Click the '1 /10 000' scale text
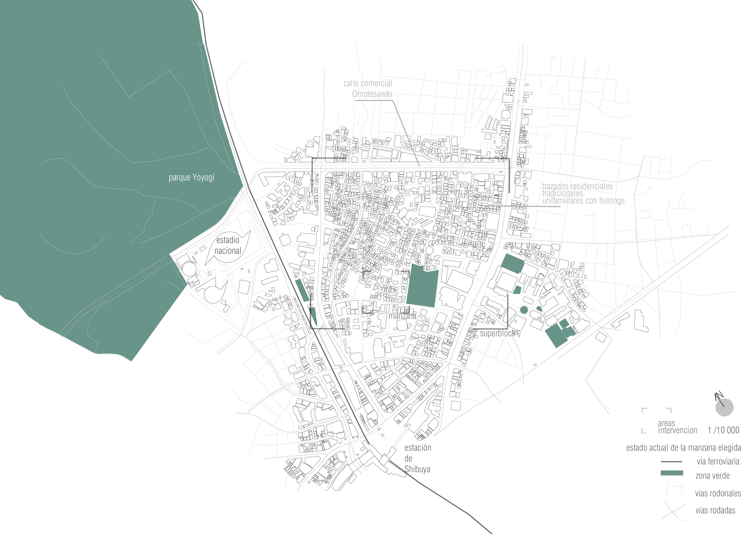756x534 pixels. point(723,430)
